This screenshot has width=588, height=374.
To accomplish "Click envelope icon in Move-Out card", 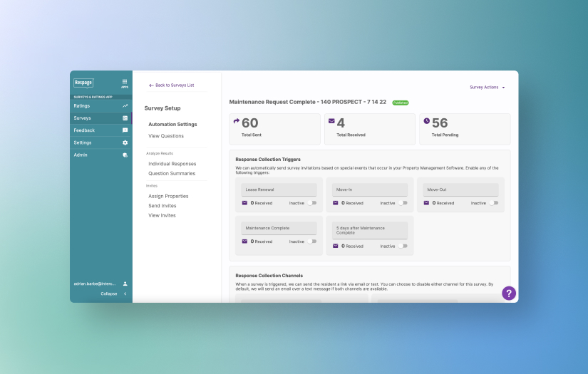I will point(426,203).
